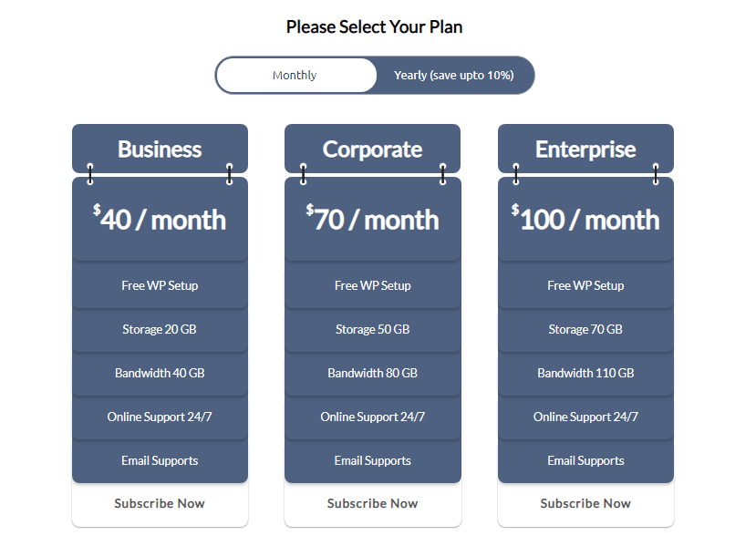Select the $70 / month price card
Image resolution: width=756 pixels, height=546 pixels.
(x=373, y=220)
